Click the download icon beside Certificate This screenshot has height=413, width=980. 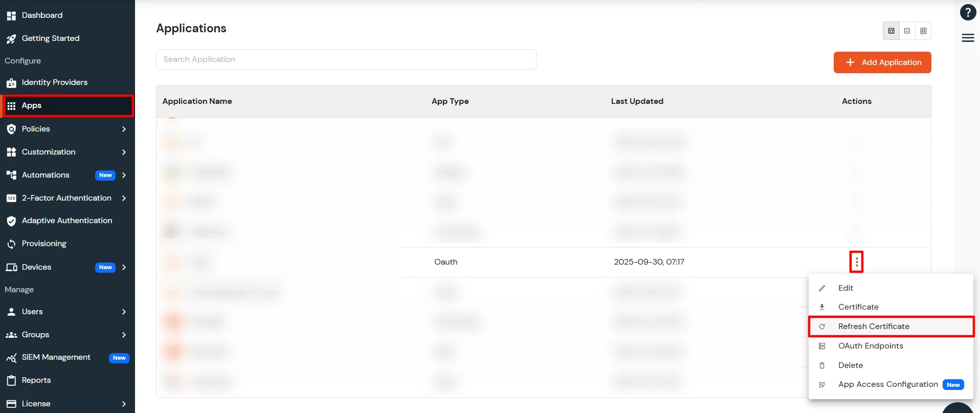point(822,307)
